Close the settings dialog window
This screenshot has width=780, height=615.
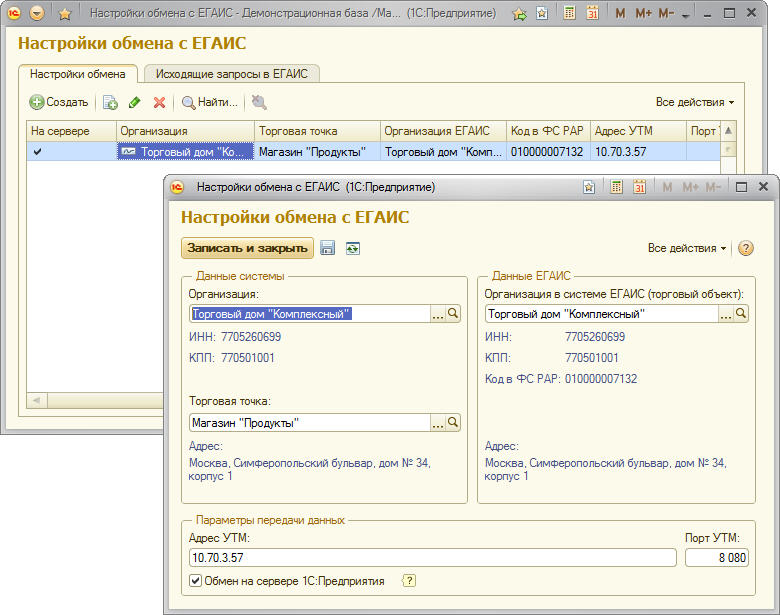[x=764, y=187]
